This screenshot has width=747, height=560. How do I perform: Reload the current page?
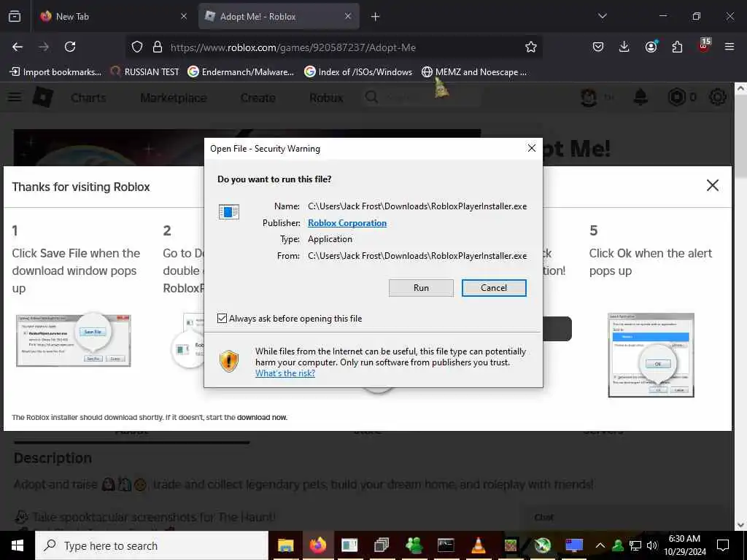(x=70, y=47)
